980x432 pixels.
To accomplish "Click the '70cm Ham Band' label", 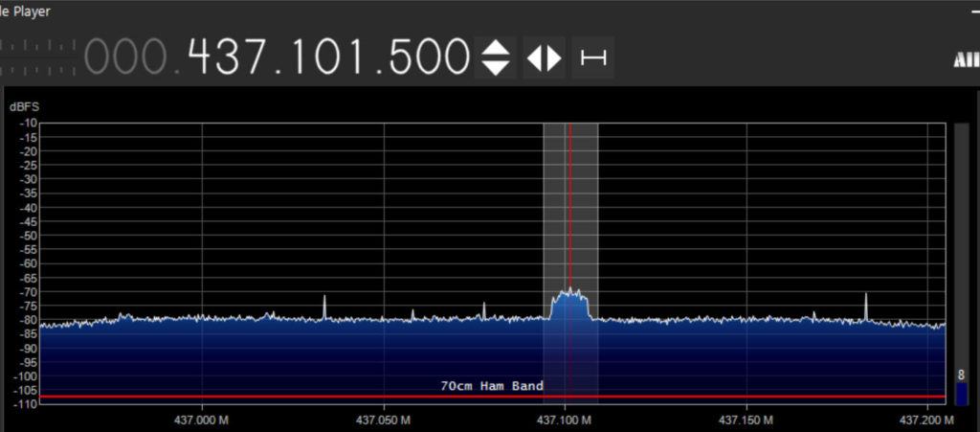I will tap(492, 386).
